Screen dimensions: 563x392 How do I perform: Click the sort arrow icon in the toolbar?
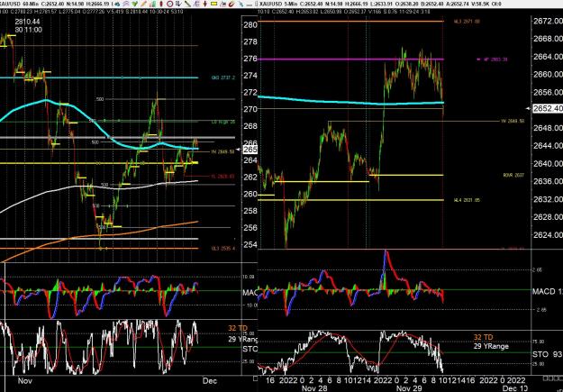tap(178, 4)
